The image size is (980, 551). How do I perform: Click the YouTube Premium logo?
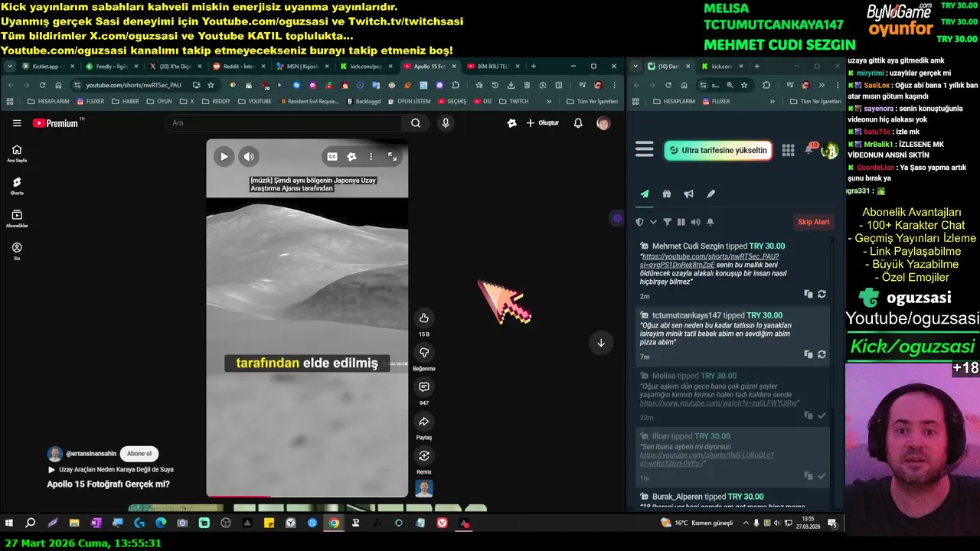click(57, 123)
